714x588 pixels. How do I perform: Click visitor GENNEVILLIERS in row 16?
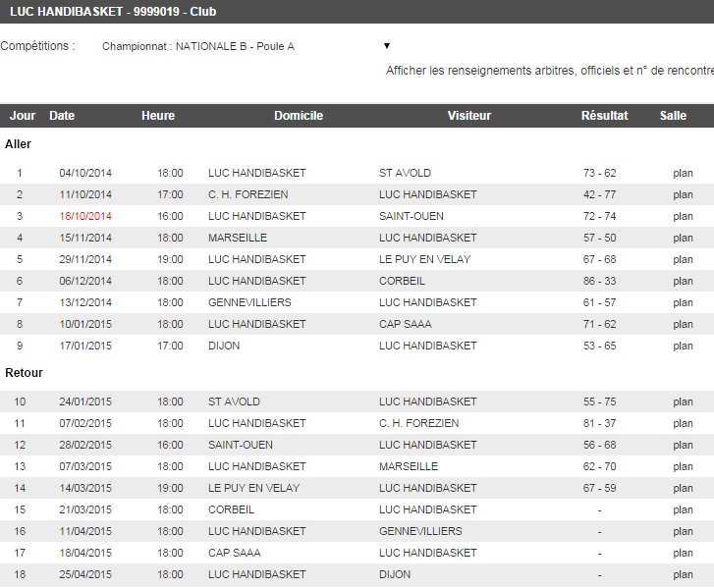pos(420,532)
